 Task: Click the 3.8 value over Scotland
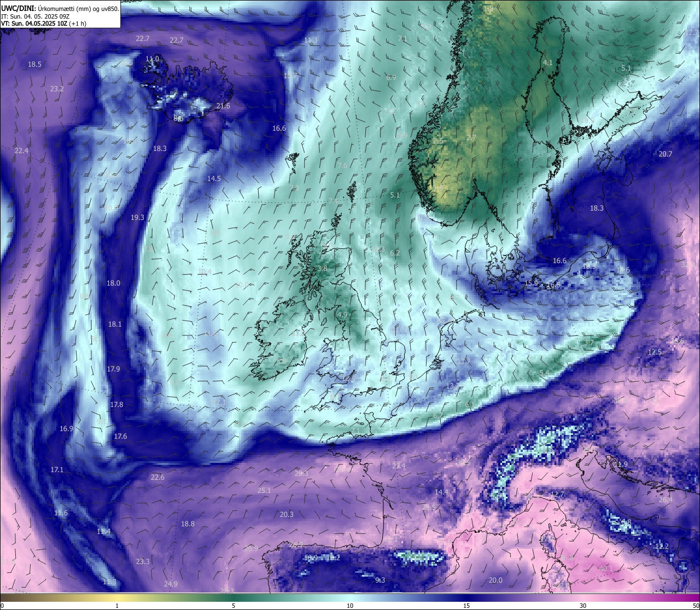click(x=322, y=269)
